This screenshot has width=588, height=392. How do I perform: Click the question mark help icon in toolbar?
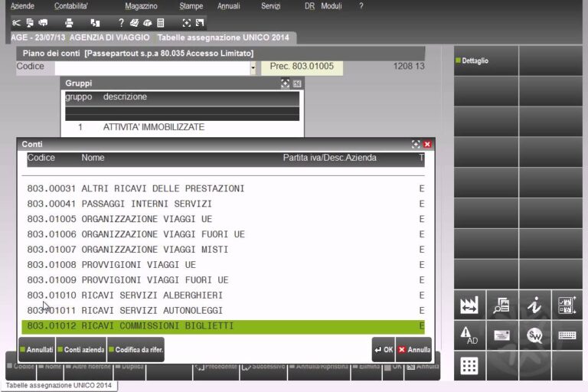[121, 23]
